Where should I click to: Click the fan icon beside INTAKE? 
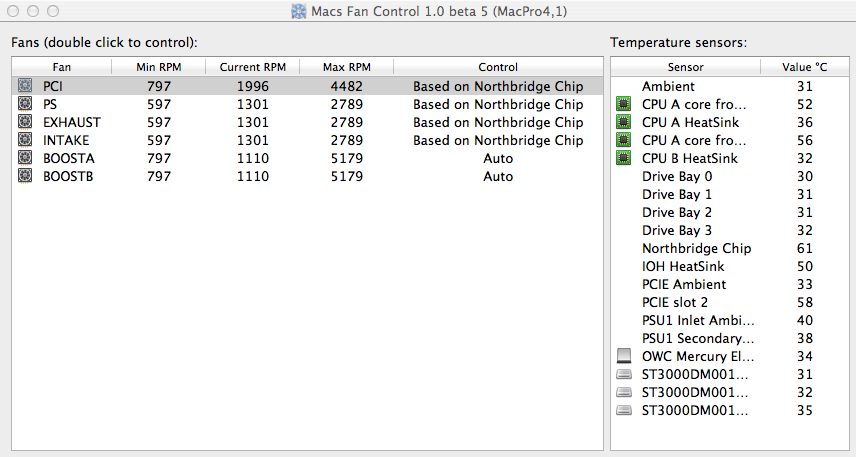point(25,140)
